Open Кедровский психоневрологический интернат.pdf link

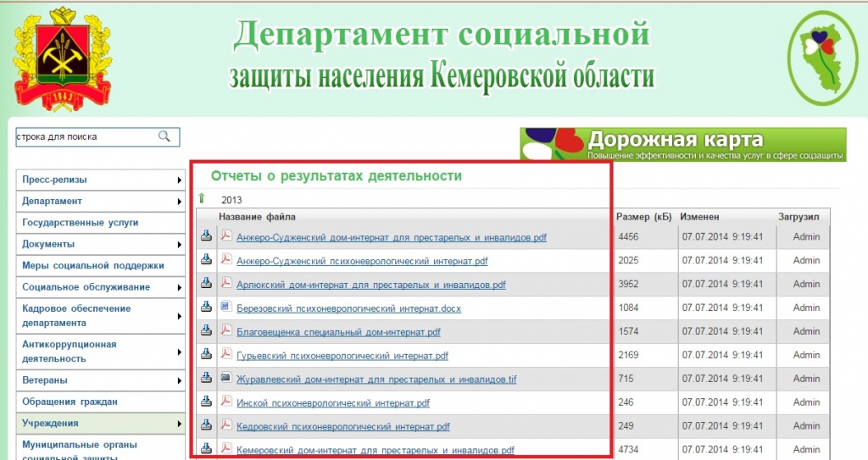(x=343, y=427)
